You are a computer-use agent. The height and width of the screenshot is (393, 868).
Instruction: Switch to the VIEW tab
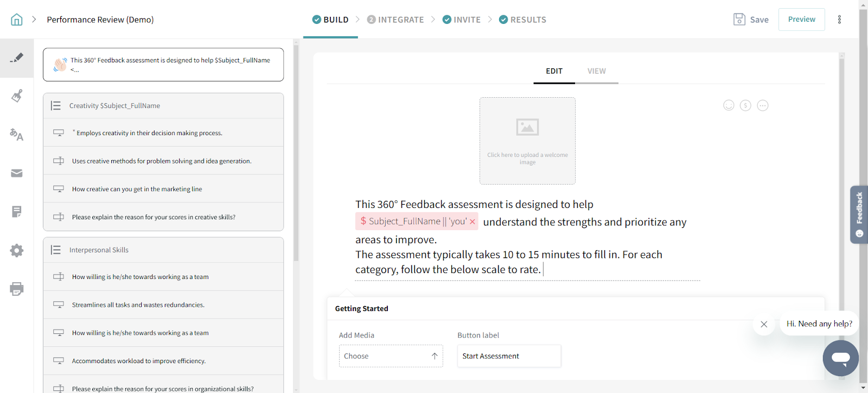[x=596, y=71]
